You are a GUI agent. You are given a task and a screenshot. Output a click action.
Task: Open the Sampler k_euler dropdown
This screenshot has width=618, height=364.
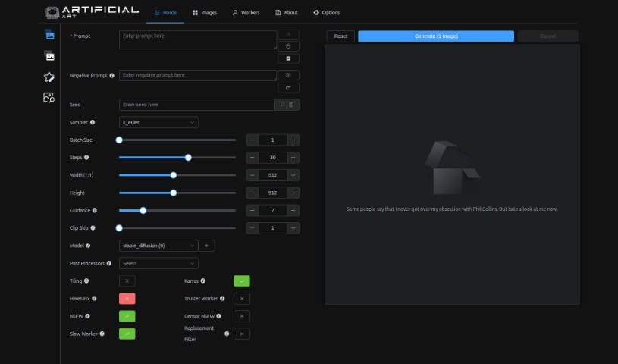[158, 122]
